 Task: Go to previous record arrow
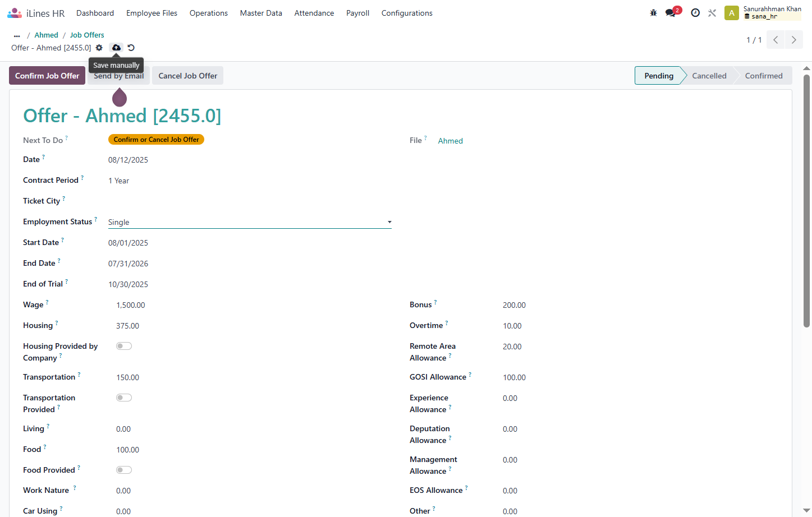(x=776, y=40)
